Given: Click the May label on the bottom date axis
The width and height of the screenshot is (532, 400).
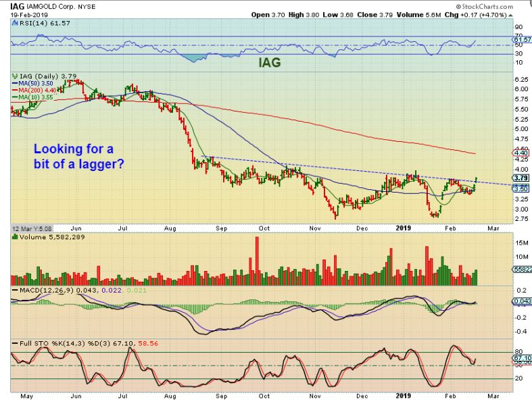Looking at the screenshot, I should tap(27, 396).
